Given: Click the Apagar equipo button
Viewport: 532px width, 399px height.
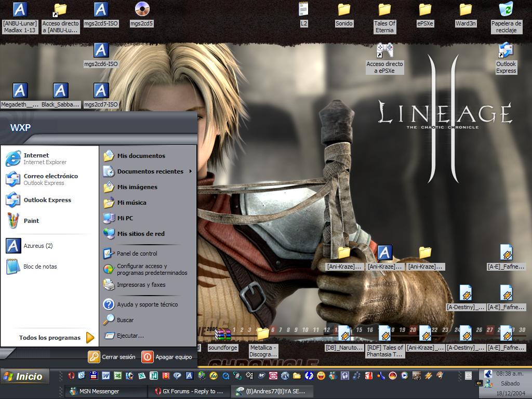Looking at the screenshot, I should click(167, 357).
